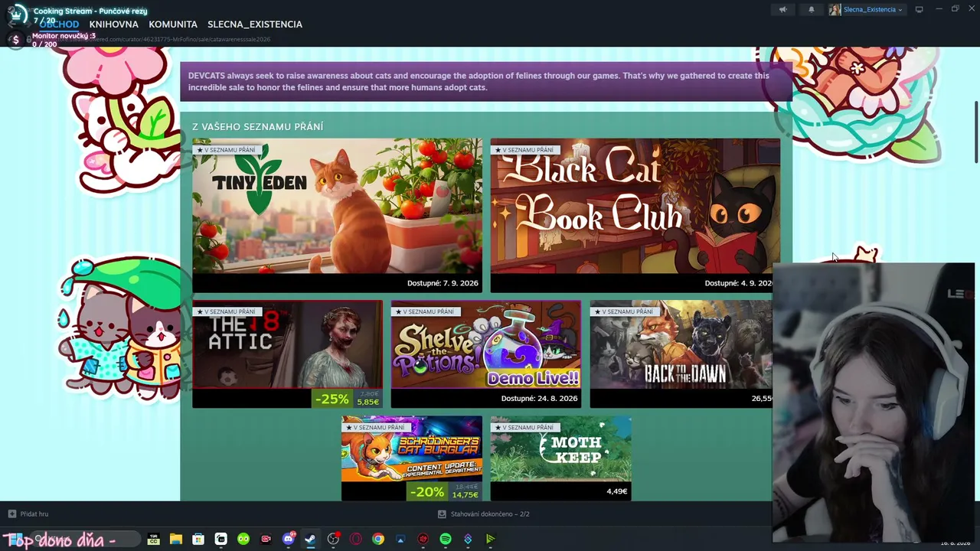The width and height of the screenshot is (980, 551).
Task: Open the Duolingo owl taskbar icon
Action: 243,539
